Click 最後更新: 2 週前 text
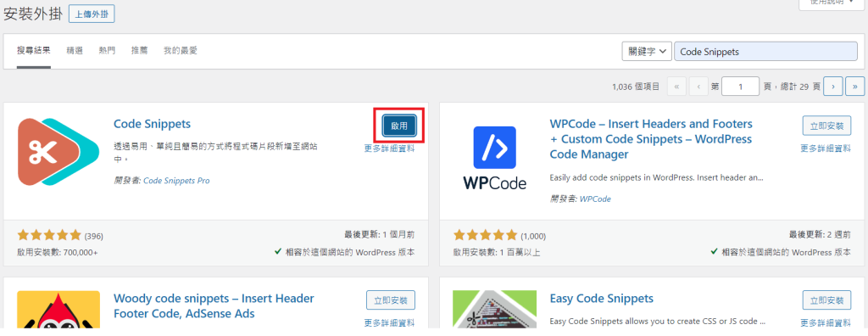Screen dimensions: 868x336 pos(821,235)
